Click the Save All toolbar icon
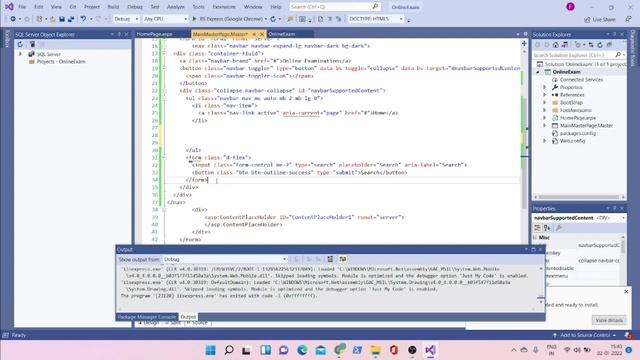The image size is (640, 360). (x=71, y=19)
